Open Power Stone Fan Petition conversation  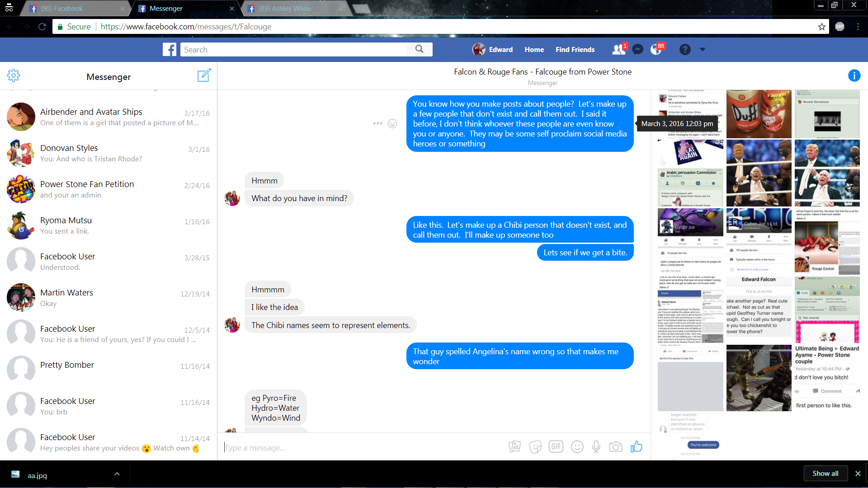click(108, 189)
